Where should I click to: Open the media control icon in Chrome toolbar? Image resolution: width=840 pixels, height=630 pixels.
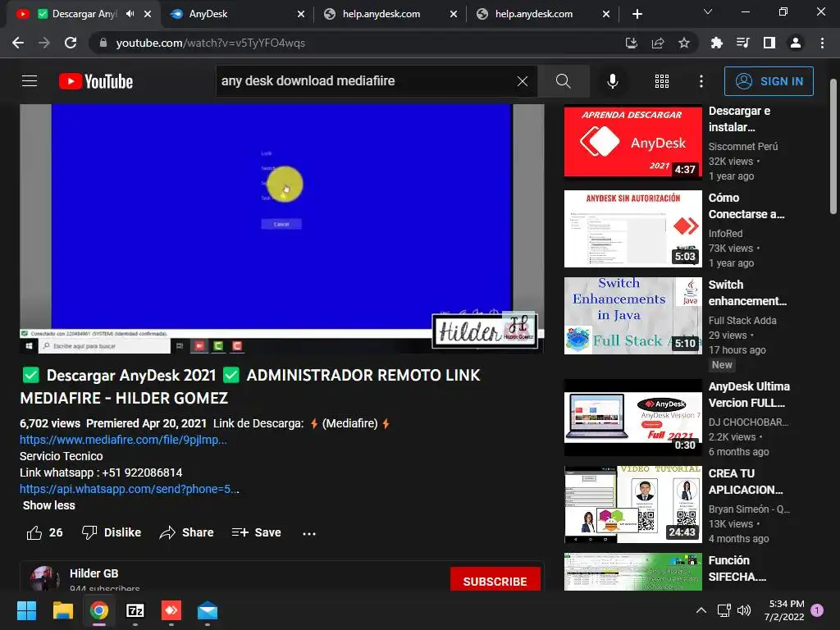click(x=742, y=43)
